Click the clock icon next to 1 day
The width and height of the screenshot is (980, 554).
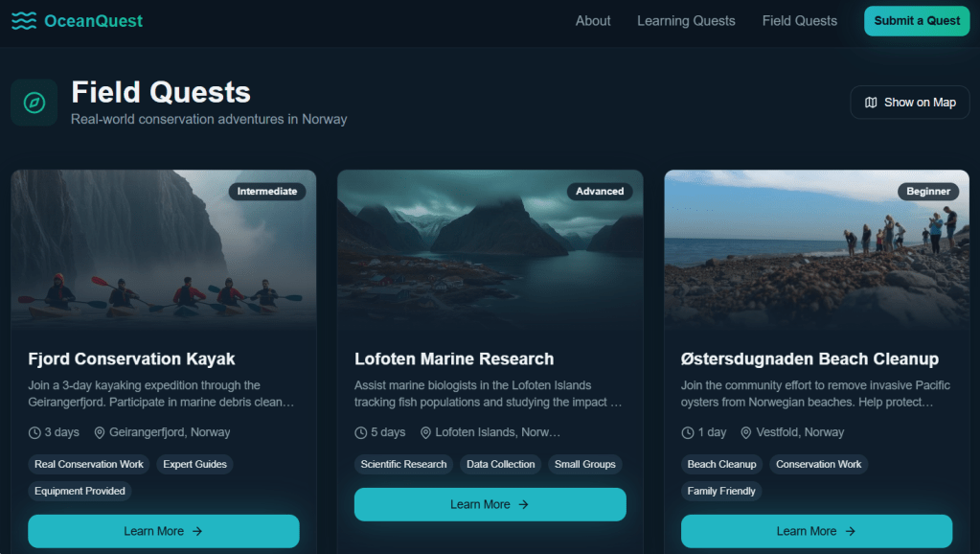pyautogui.click(x=688, y=432)
